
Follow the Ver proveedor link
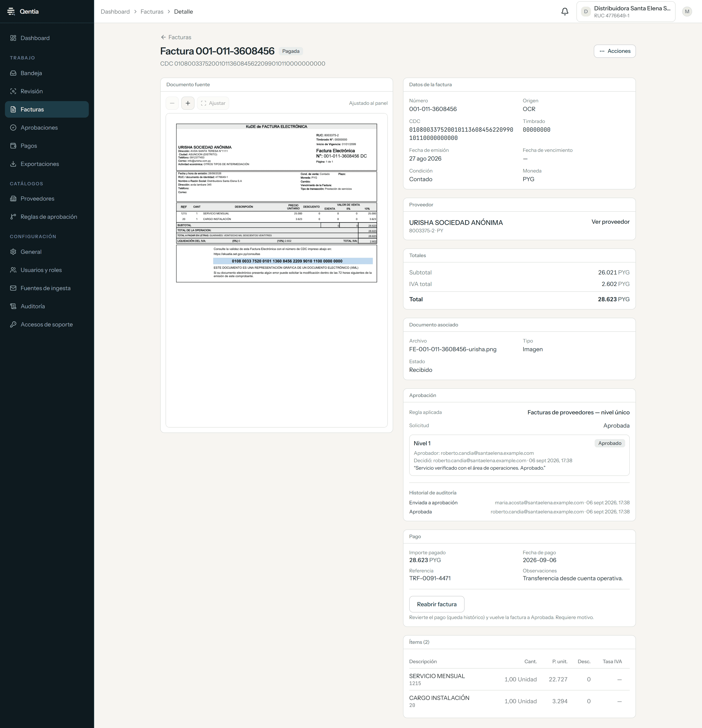coord(611,222)
